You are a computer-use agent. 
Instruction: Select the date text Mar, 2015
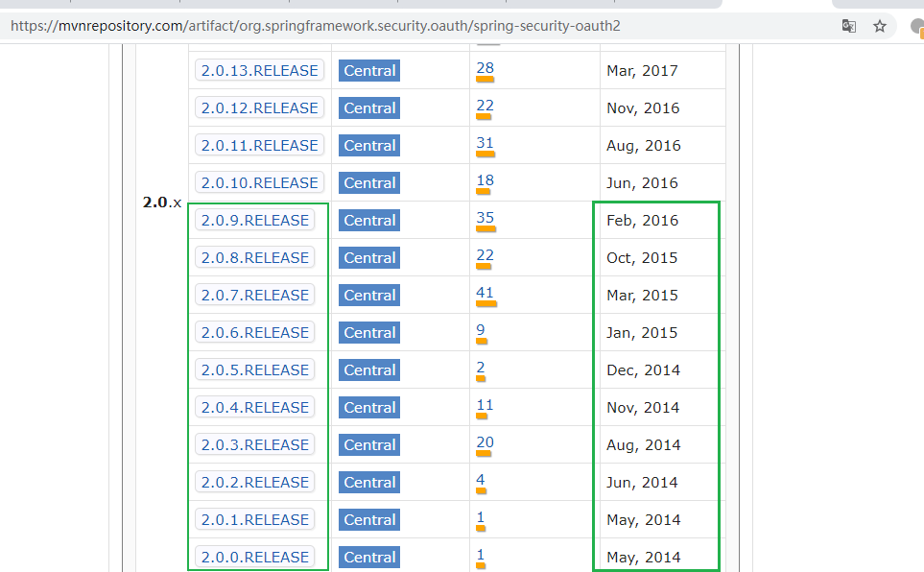642,296
